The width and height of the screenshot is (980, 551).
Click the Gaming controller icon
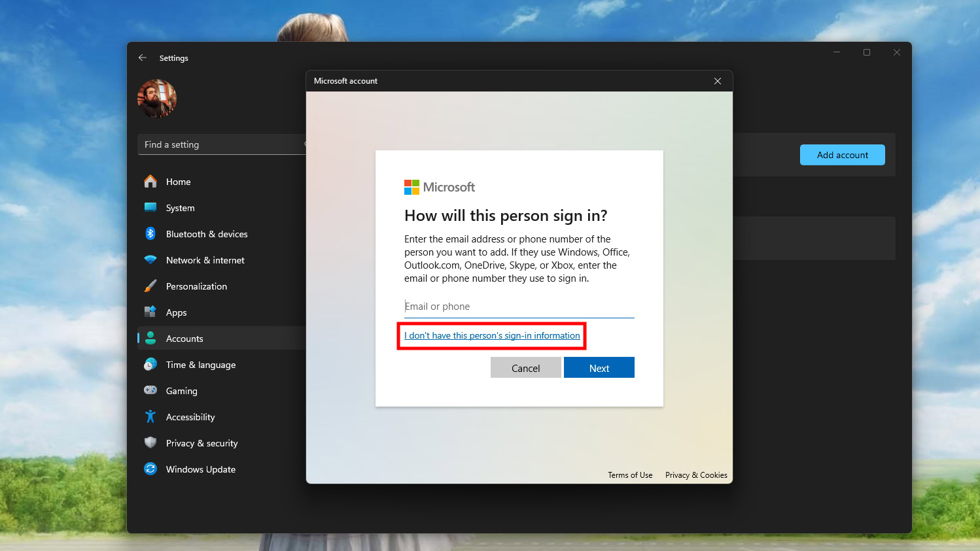click(x=150, y=391)
